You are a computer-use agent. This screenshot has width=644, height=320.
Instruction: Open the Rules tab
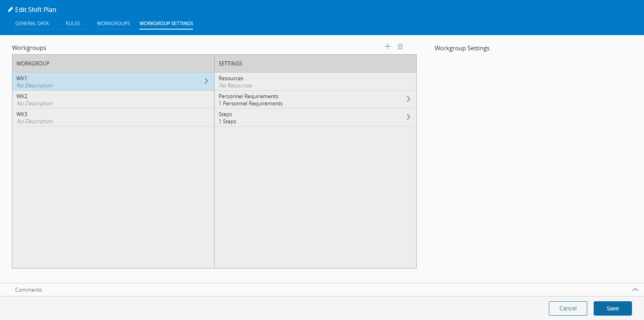pos(73,24)
